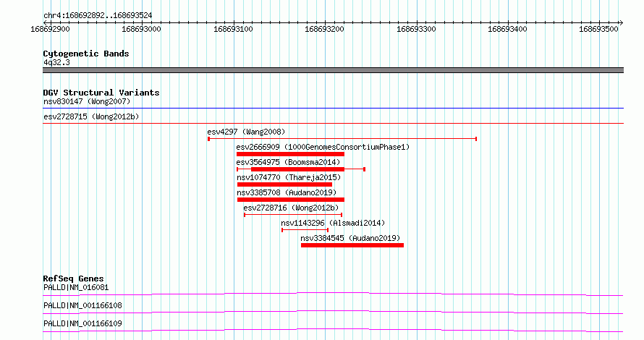Screen dimensions: 644x340
Task: Select the blue nsv830147 variant line
Action: coord(333,109)
